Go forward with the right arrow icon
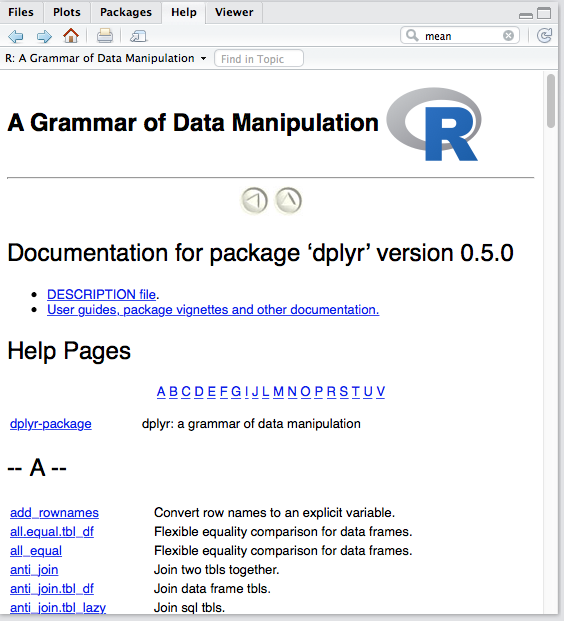Viewport: 564px width, 621px height. coord(44,36)
